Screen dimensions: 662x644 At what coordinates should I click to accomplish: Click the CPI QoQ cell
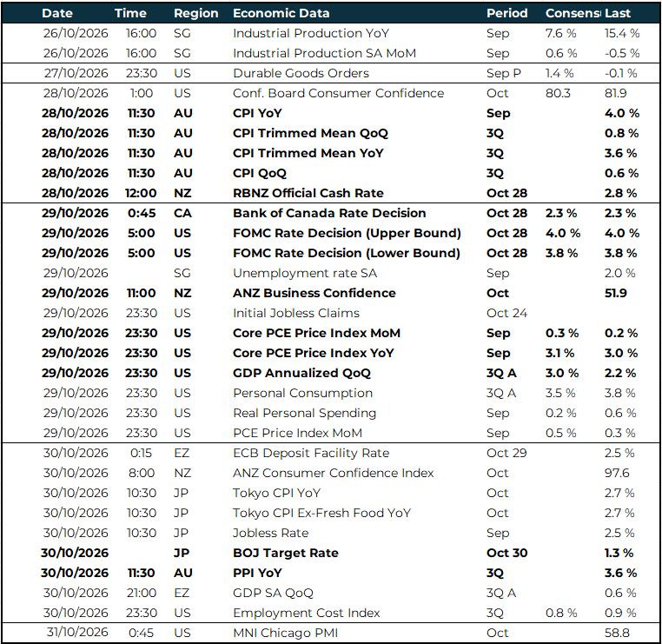pyautogui.click(x=259, y=173)
